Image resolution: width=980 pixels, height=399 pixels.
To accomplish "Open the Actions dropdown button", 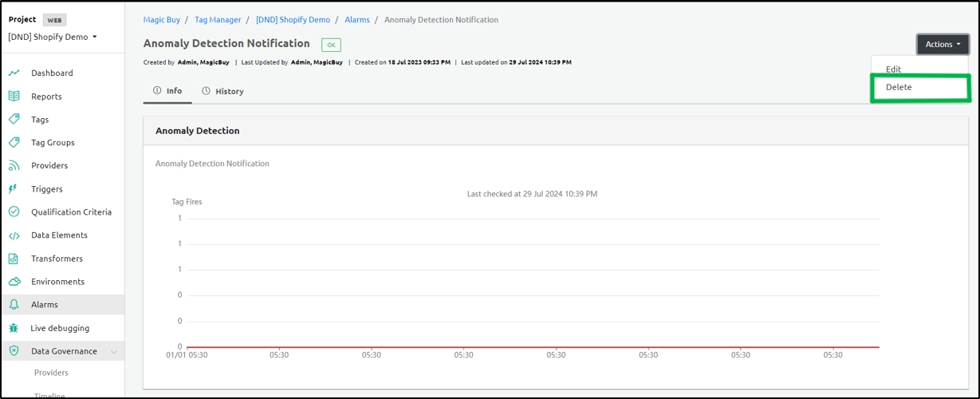I will pyautogui.click(x=943, y=45).
